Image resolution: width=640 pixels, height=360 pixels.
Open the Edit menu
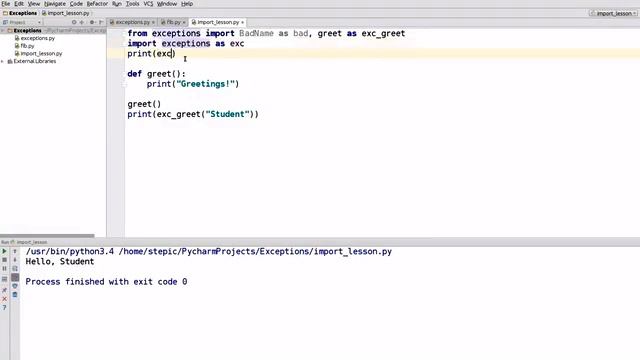click(x=19, y=4)
